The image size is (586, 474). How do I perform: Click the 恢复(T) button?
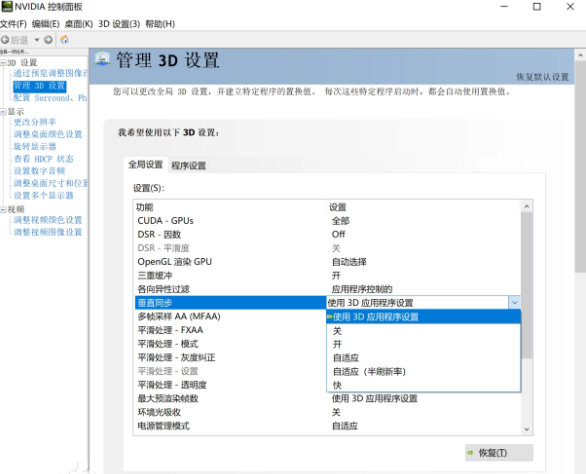click(499, 453)
